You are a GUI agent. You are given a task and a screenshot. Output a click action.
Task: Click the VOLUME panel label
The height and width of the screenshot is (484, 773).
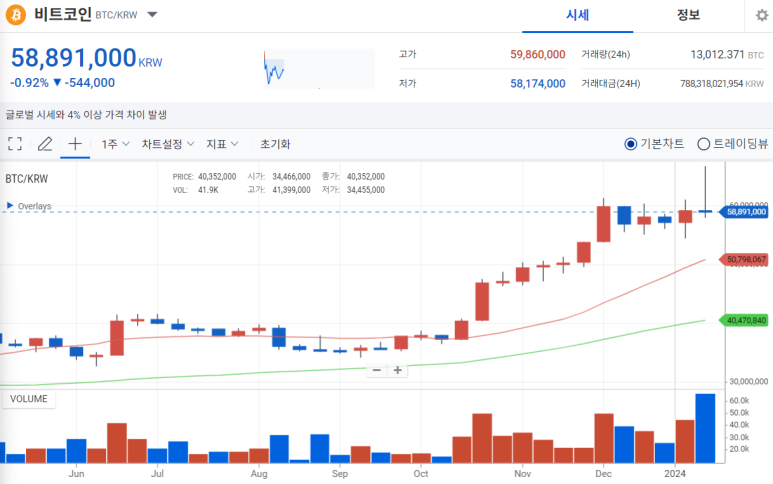[28, 399]
